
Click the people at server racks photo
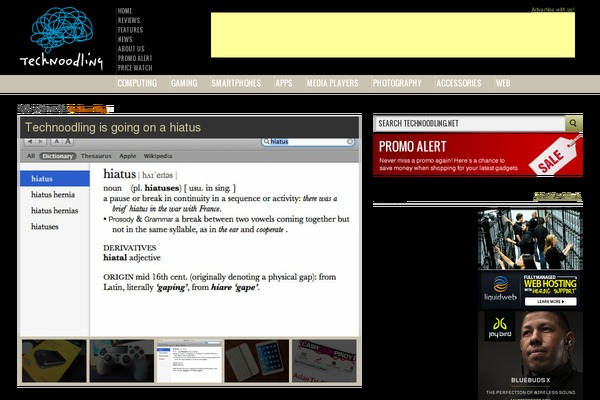pyautogui.click(x=530, y=239)
